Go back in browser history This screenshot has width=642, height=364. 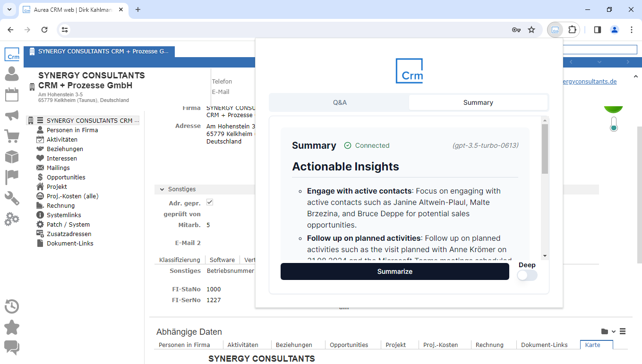[x=11, y=30]
